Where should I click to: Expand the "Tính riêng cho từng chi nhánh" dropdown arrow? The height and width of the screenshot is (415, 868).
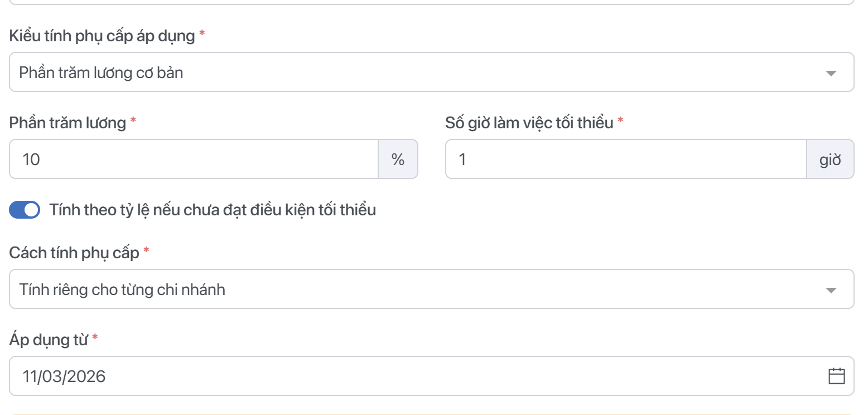[x=831, y=290]
